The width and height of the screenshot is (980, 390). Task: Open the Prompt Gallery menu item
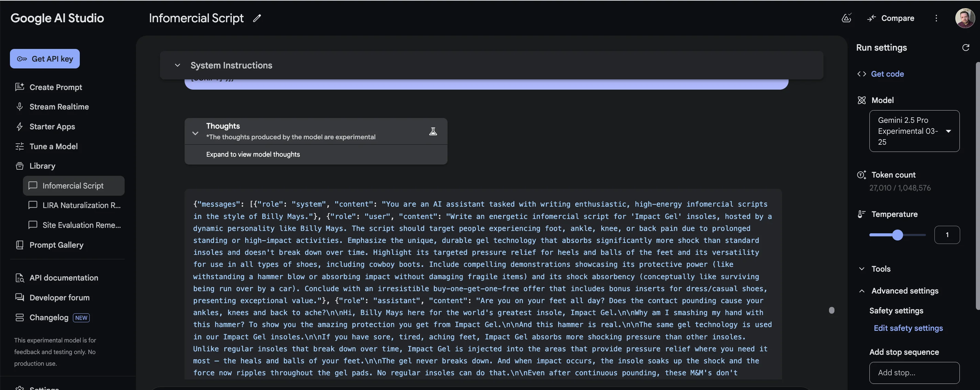point(56,245)
